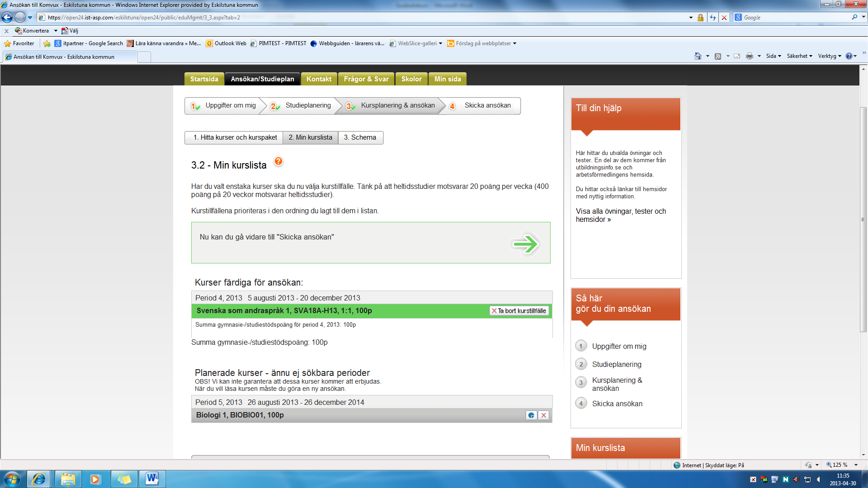The image size is (868, 488).
Task: Go to step 4 Skicka ansökan
Action: tap(482, 106)
